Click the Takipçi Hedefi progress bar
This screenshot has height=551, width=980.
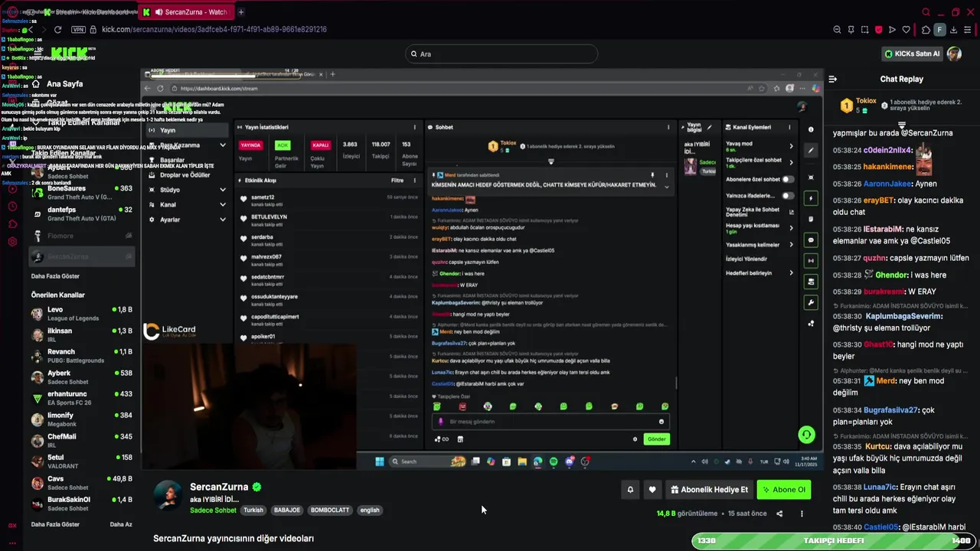click(834, 541)
